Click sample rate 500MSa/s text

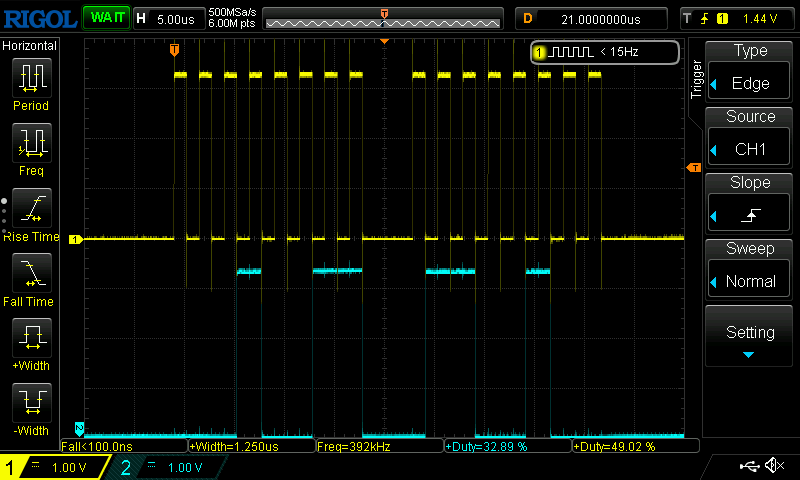(232, 13)
